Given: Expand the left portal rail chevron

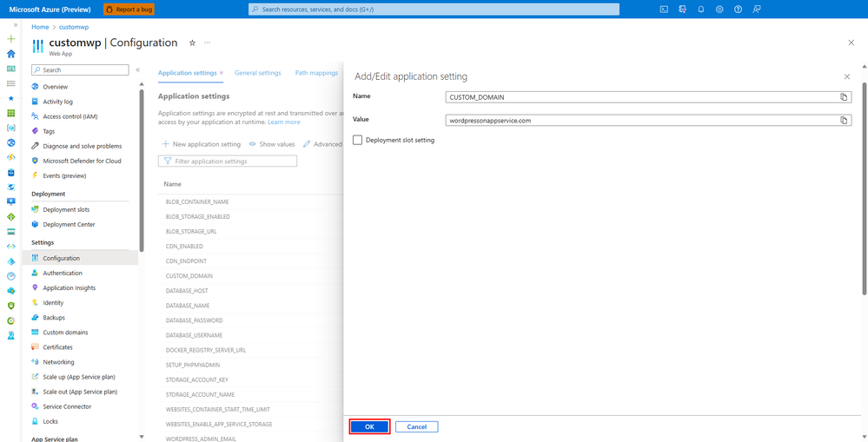Looking at the screenshot, I should (x=15, y=24).
